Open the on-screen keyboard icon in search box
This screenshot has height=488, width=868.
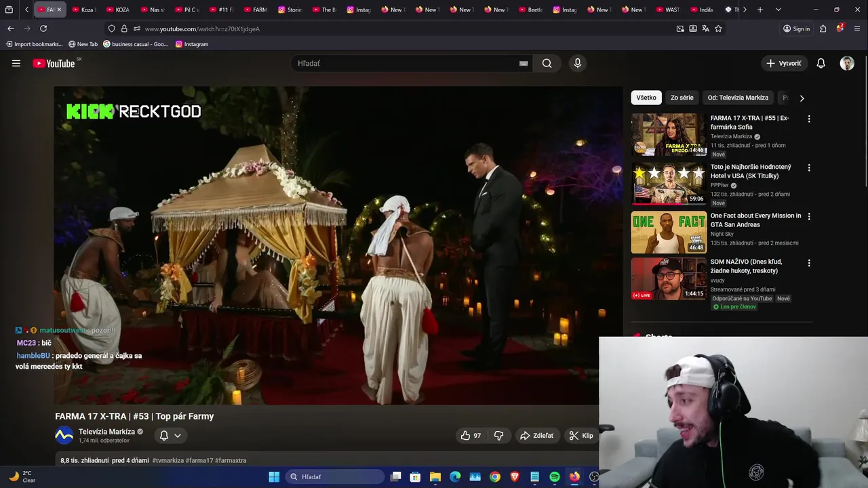pos(524,63)
